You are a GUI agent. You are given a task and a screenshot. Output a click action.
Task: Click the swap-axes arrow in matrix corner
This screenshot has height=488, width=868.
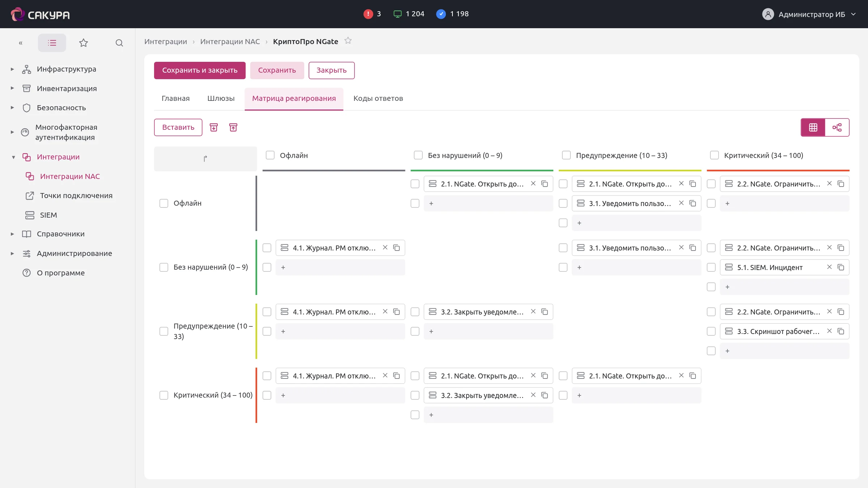pos(205,159)
